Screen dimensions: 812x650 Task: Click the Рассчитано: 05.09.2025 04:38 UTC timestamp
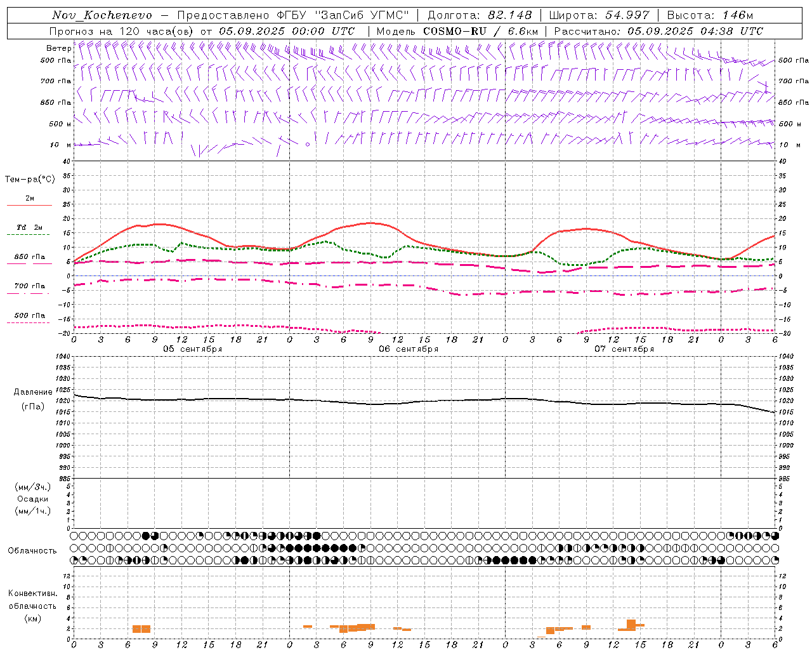coord(658,31)
